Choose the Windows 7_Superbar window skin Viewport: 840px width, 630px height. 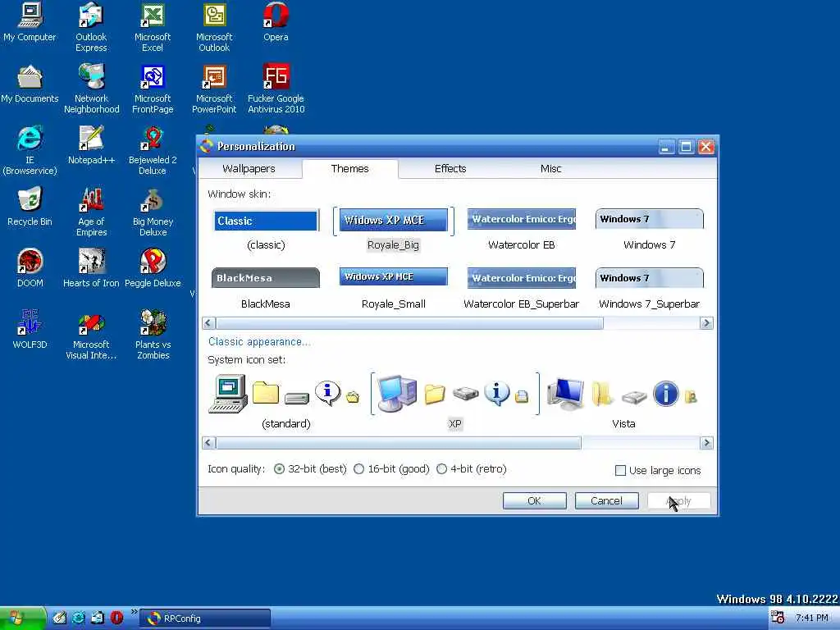tap(650, 289)
